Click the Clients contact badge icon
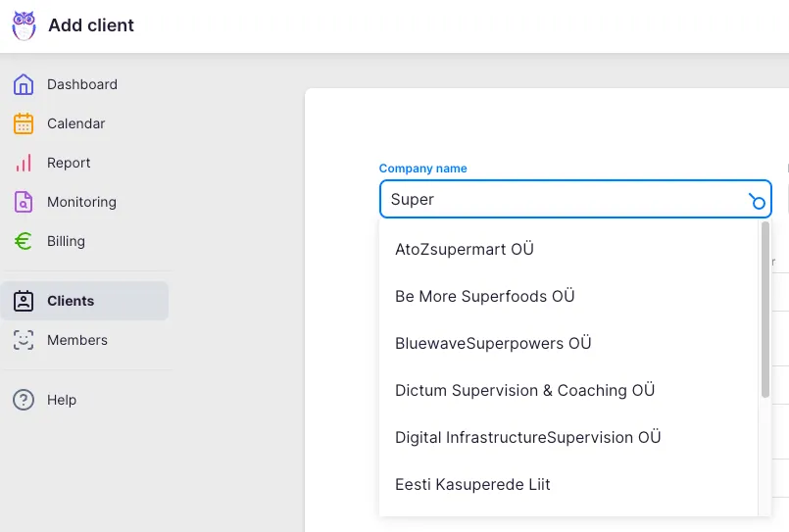The width and height of the screenshot is (789, 532). tap(24, 301)
